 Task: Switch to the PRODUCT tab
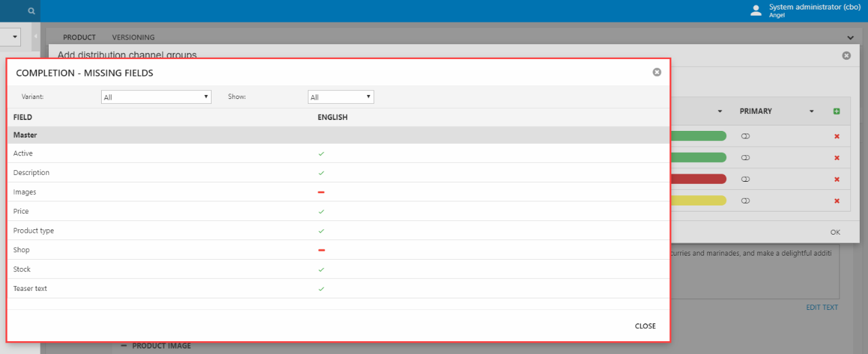(79, 37)
